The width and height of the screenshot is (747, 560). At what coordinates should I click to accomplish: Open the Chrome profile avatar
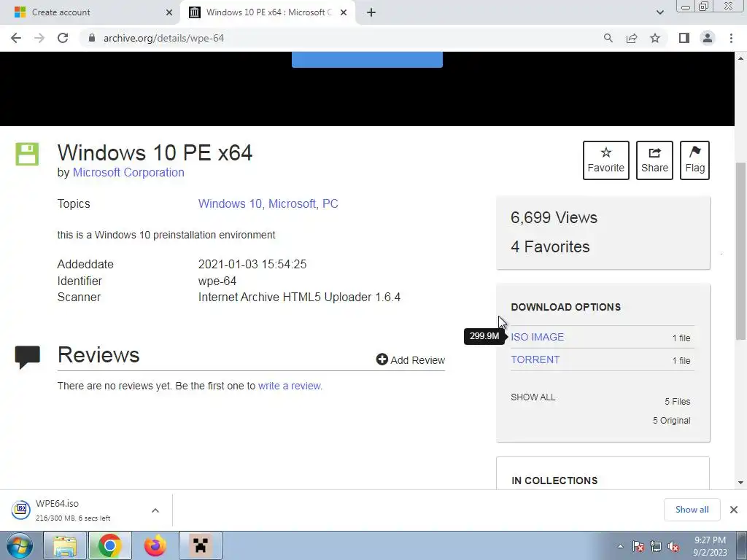click(708, 38)
